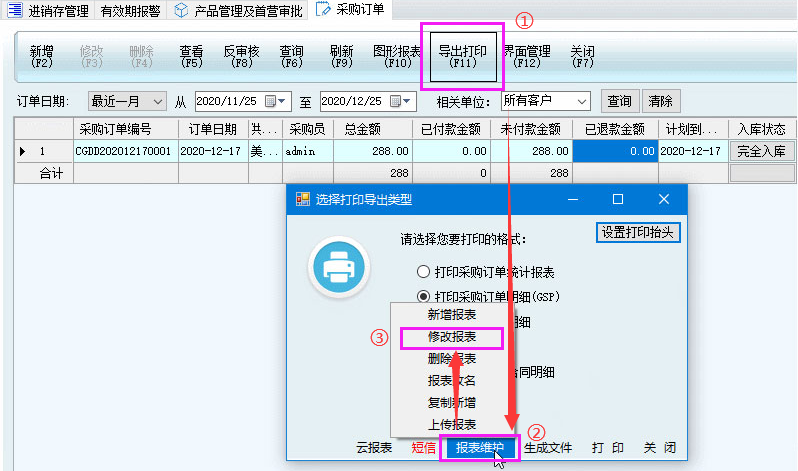Click the 设置打印抬头 button
The height and width of the screenshot is (471, 798).
(x=639, y=232)
